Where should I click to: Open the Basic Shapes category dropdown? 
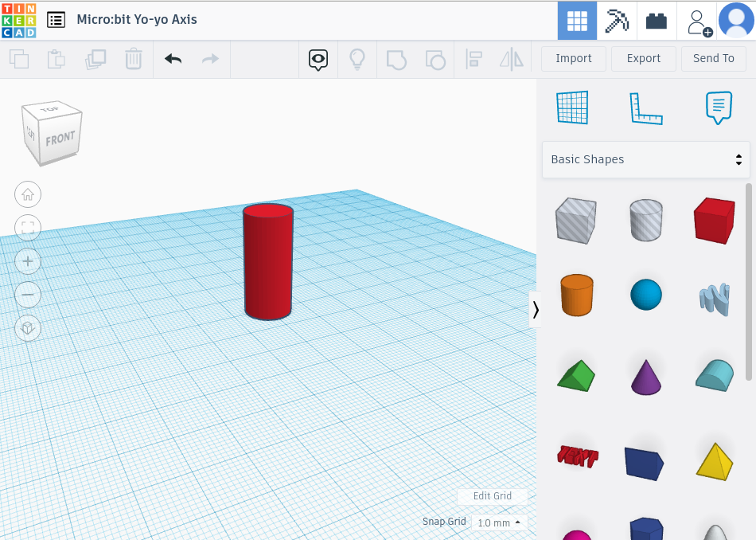[646, 159]
